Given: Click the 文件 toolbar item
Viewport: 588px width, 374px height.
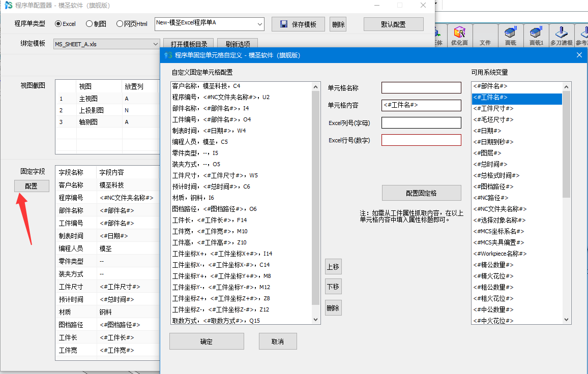Looking at the screenshot, I should (485, 36).
